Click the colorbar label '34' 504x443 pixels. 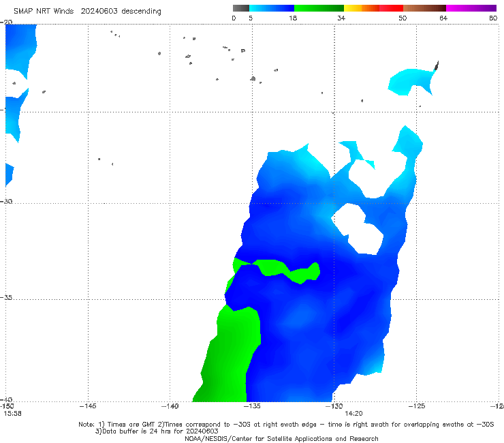click(x=341, y=18)
